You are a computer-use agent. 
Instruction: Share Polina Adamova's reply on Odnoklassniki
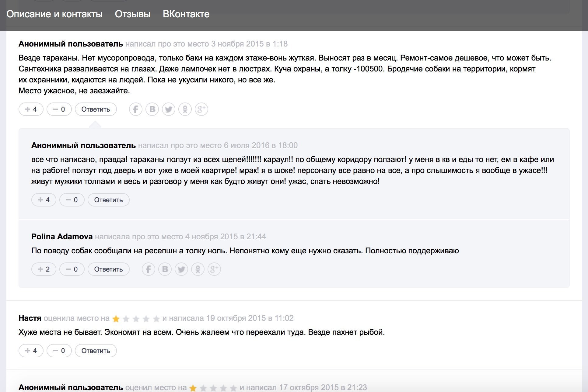(x=198, y=269)
